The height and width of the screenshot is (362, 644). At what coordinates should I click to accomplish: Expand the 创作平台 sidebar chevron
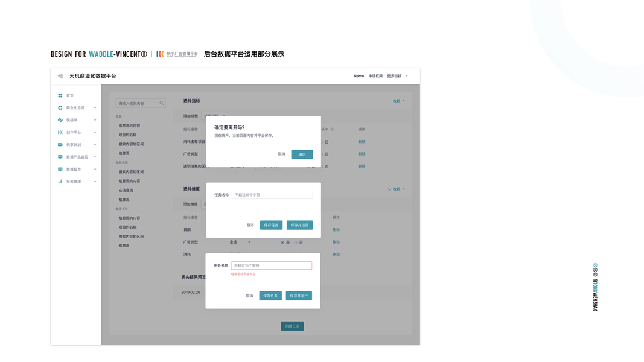pos(95,133)
